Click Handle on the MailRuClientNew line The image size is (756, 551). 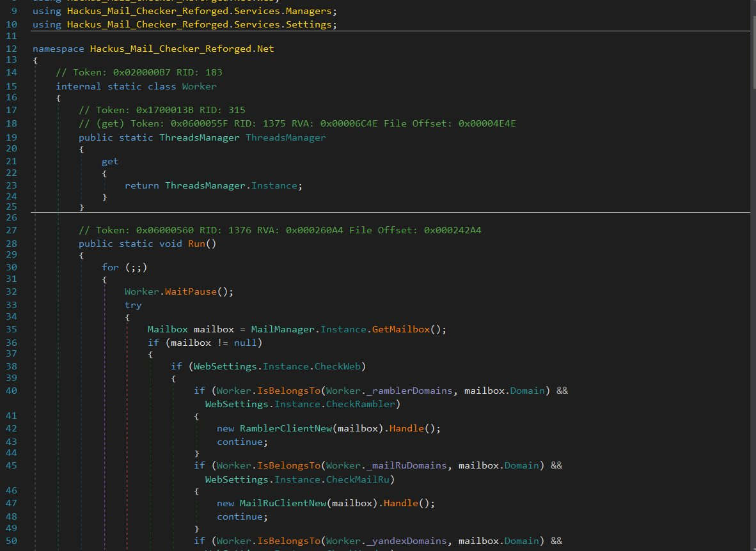pos(400,503)
